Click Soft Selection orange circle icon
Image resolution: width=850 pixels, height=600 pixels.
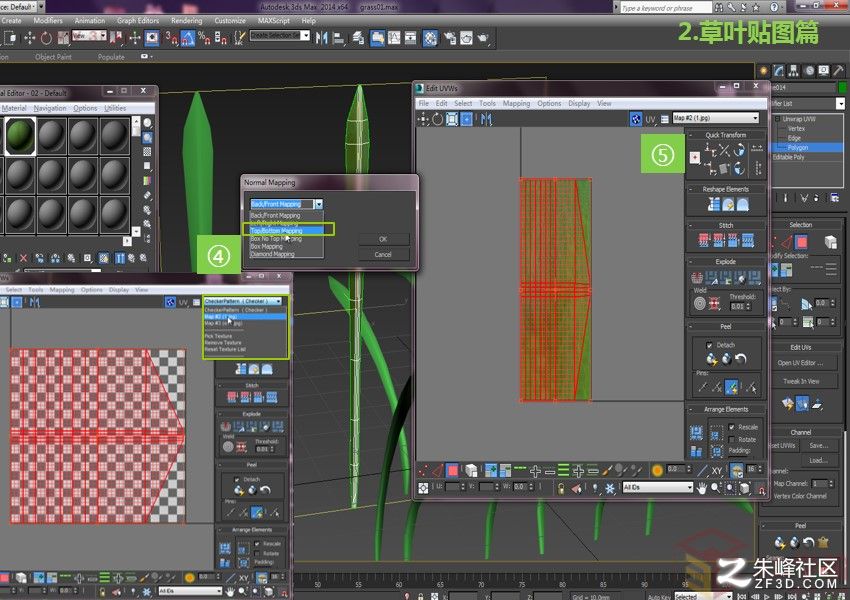657,470
